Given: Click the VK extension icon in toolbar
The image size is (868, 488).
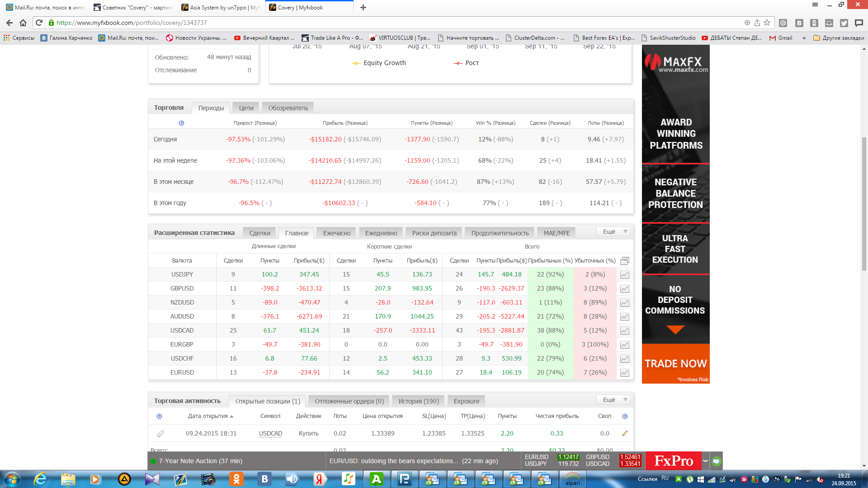Looking at the screenshot, I should pyautogui.click(x=799, y=23).
